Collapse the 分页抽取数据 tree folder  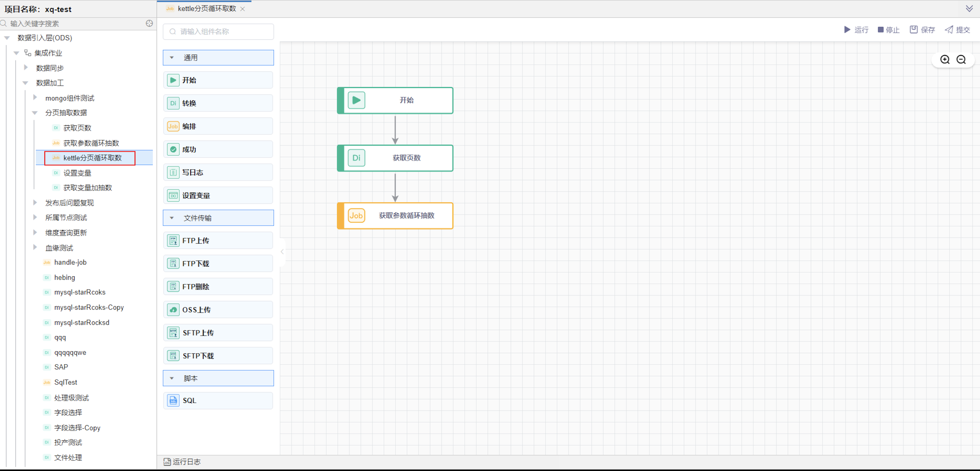coord(35,113)
